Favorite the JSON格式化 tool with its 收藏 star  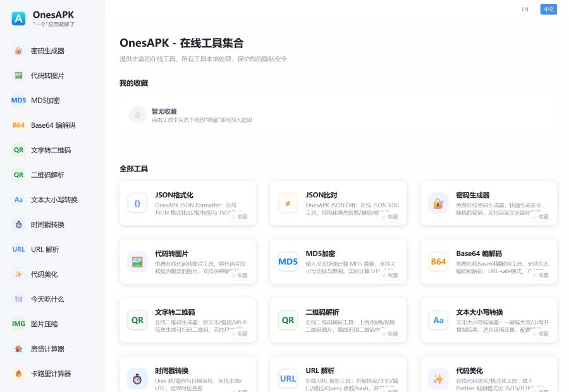tap(240, 216)
